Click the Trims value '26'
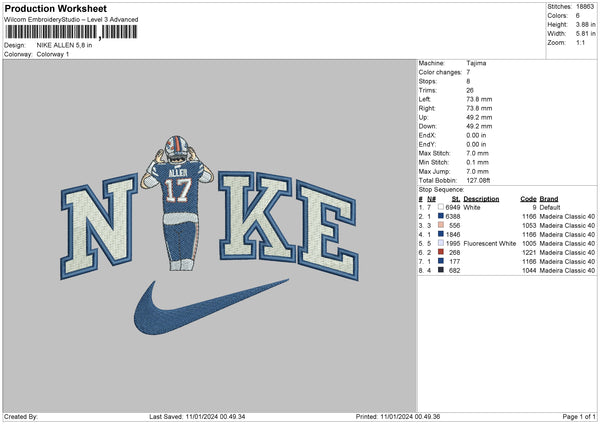The image size is (600, 424). (x=470, y=90)
